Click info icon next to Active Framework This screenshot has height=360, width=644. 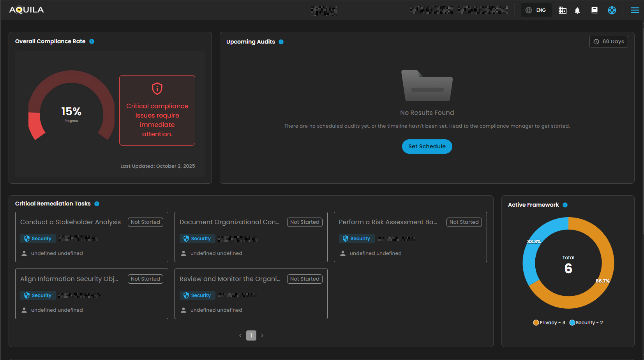565,205
